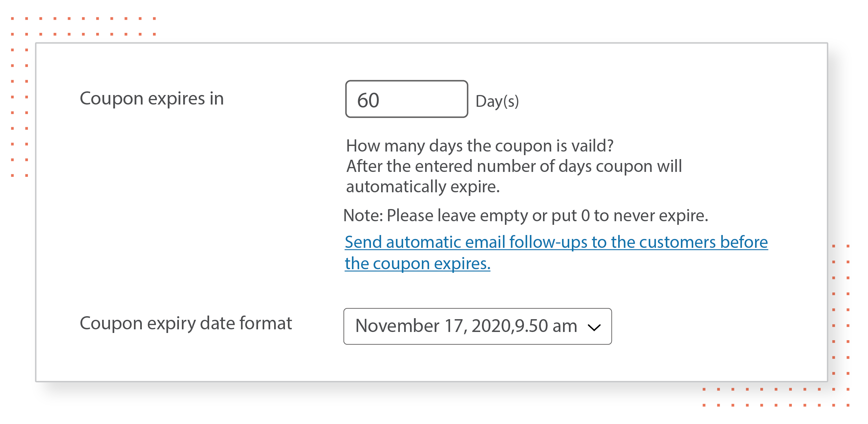Click the 'Coupon expiry date format' label
Screen dimensions: 868x424
186,323
